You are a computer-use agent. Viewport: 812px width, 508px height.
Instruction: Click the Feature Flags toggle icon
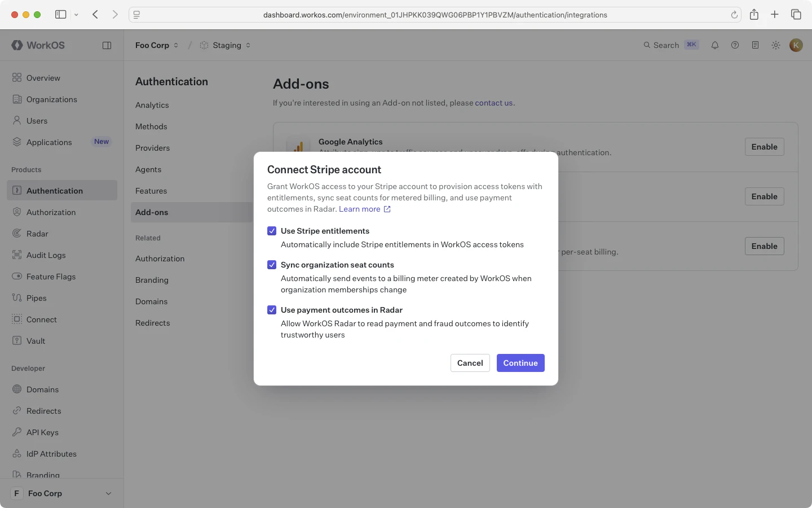(17, 277)
